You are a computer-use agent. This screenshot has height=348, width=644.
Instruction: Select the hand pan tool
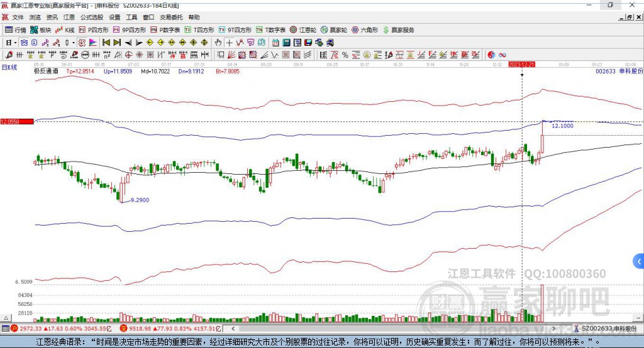218,43
